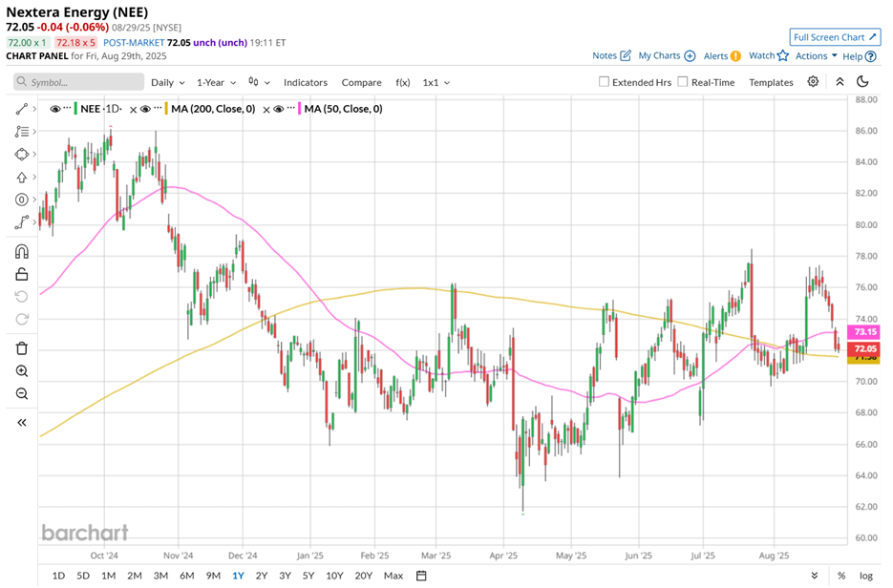The image size is (893, 588).
Task: Hide the MA (50, Close, 0) line
Action: tap(279, 109)
